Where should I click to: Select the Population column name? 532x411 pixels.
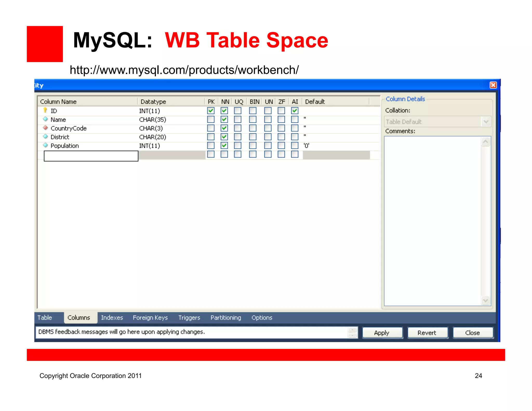[x=65, y=146]
